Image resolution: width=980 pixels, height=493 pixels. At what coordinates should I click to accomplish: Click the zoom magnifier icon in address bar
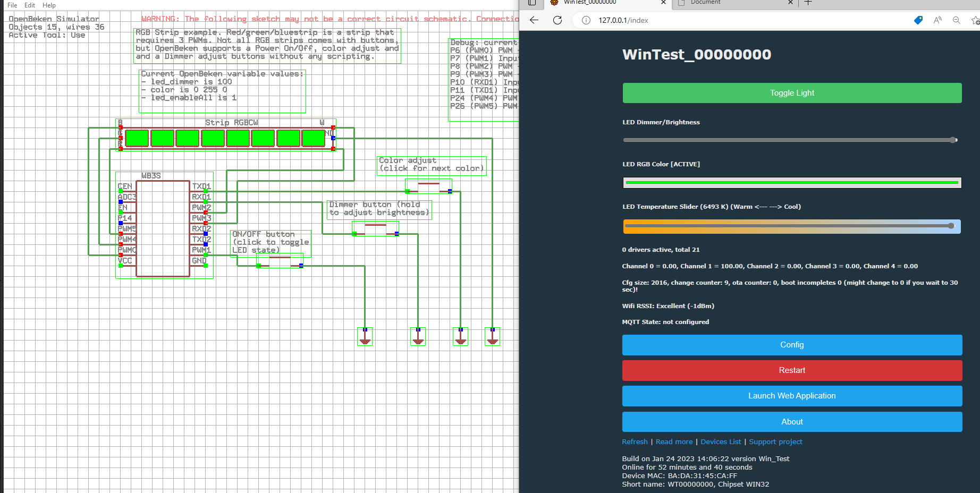coord(957,20)
